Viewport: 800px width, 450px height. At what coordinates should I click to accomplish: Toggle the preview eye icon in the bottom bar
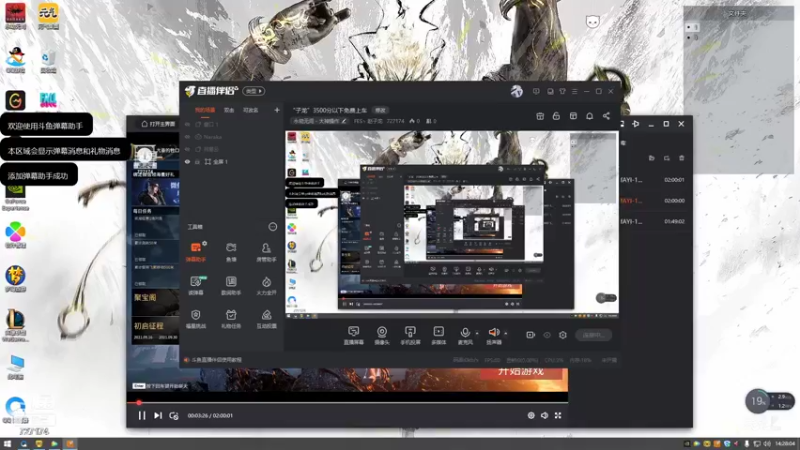(x=547, y=335)
